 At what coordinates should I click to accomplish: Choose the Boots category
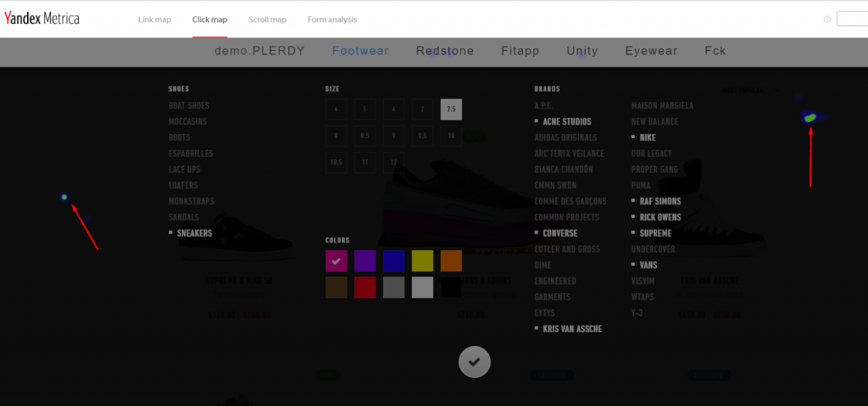pos(180,137)
